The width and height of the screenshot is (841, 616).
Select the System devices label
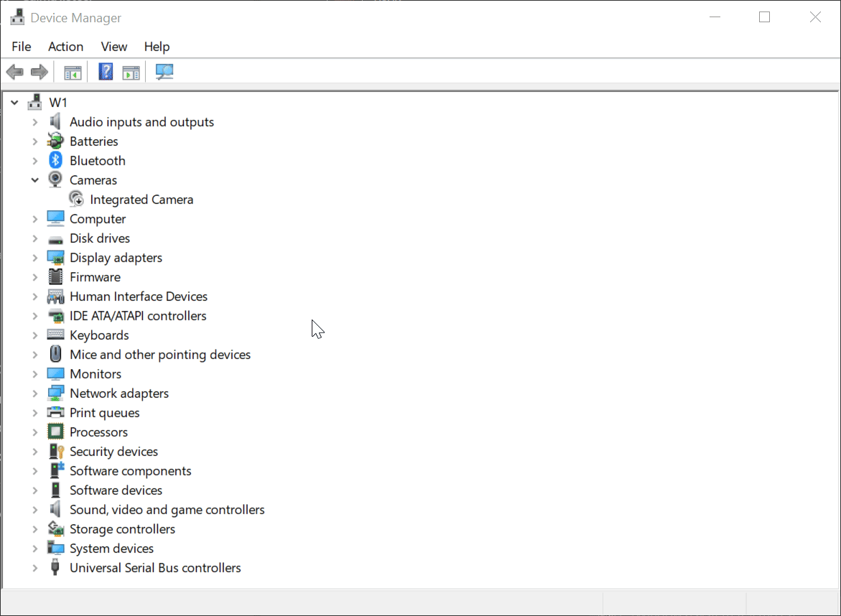point(111,549)
